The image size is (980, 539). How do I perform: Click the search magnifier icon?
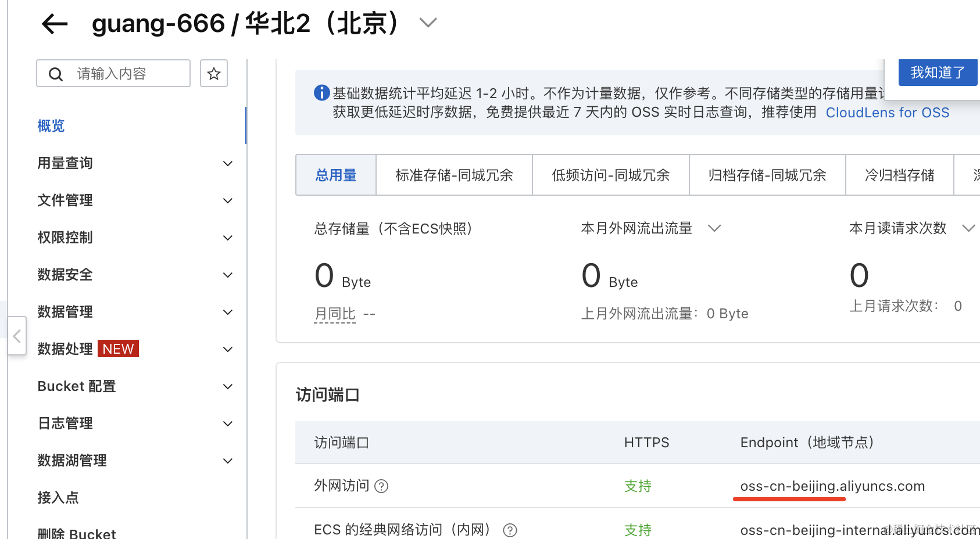(56, 74)
